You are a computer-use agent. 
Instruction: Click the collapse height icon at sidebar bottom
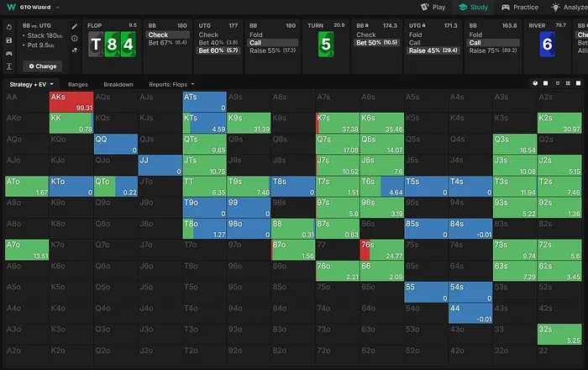pos(8,66)
